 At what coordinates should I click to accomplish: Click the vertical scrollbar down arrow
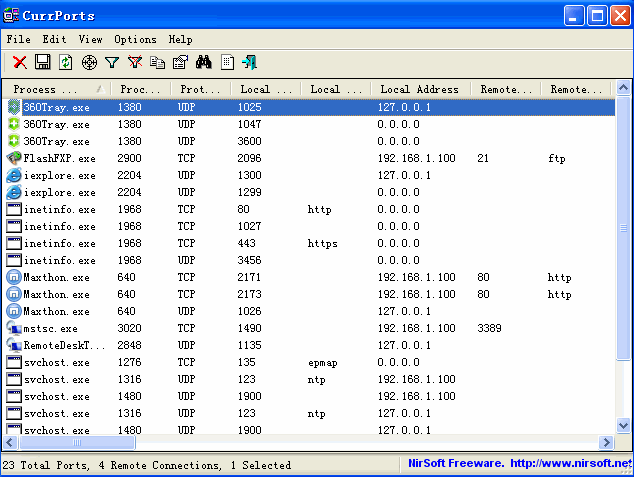(623, 425)
